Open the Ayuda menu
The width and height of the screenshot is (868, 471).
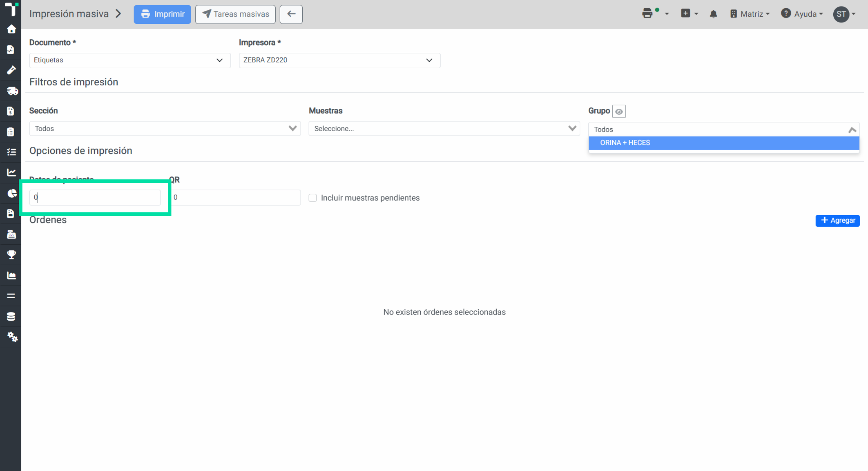pos(802,14)
